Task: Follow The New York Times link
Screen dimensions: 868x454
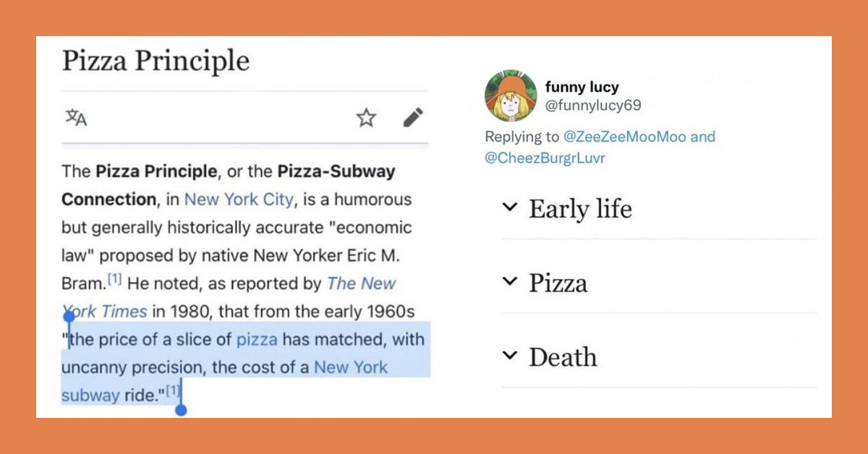Action: (360, 283)
